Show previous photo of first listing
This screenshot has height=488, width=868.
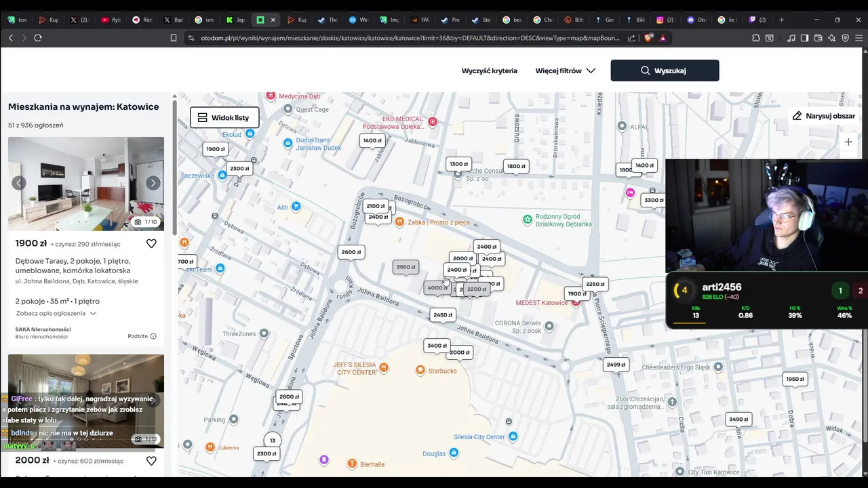pos(19,183)
